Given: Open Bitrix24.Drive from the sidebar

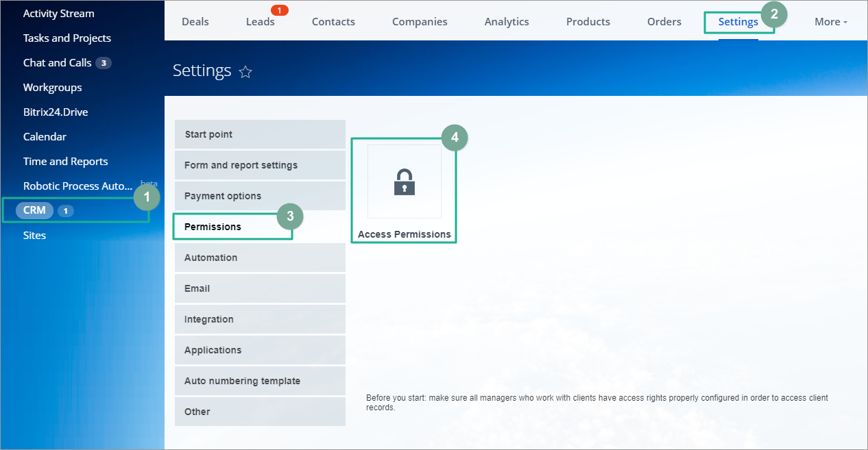Looking at the screenshot, I should click(x=56, y=112).
